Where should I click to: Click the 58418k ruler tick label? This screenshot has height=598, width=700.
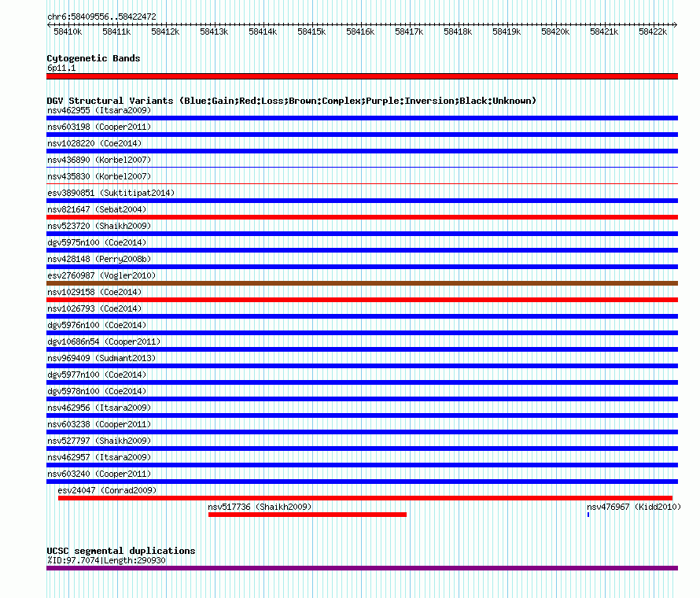(x=458, y=31)
